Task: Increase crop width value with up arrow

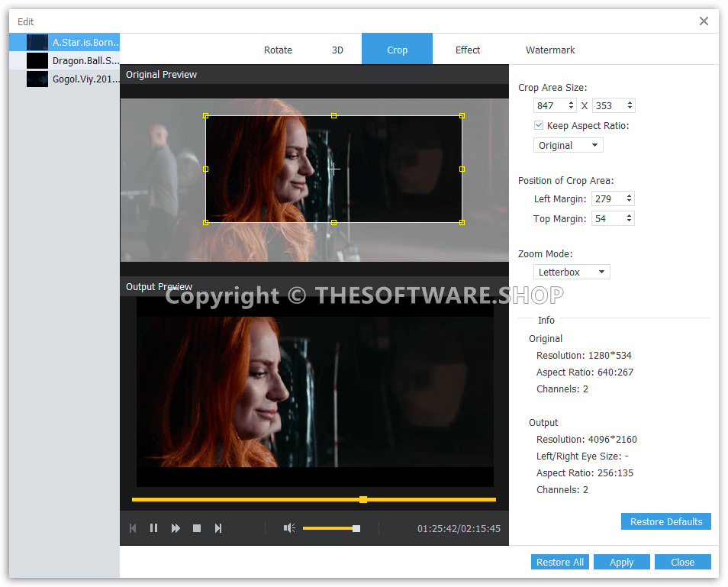Action: coord(571,102)
